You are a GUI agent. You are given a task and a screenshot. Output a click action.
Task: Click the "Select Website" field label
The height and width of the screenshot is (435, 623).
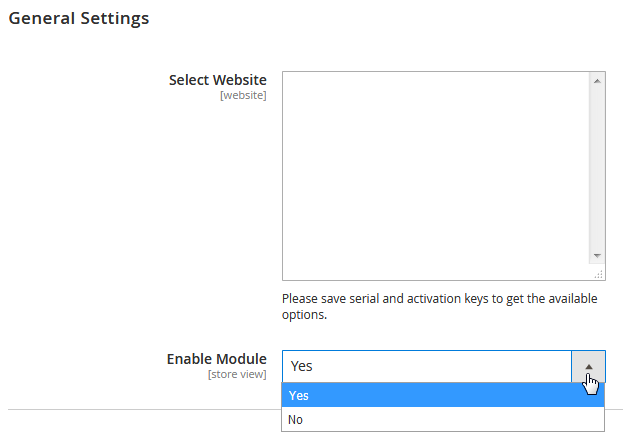pyautogui.click(x=217, y=80)
